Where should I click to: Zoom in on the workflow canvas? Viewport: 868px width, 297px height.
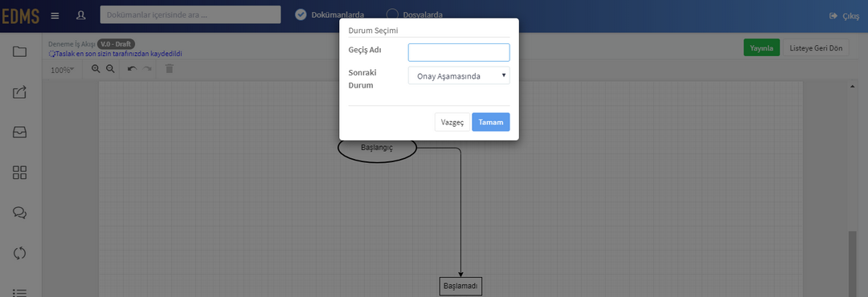[96, 68]
